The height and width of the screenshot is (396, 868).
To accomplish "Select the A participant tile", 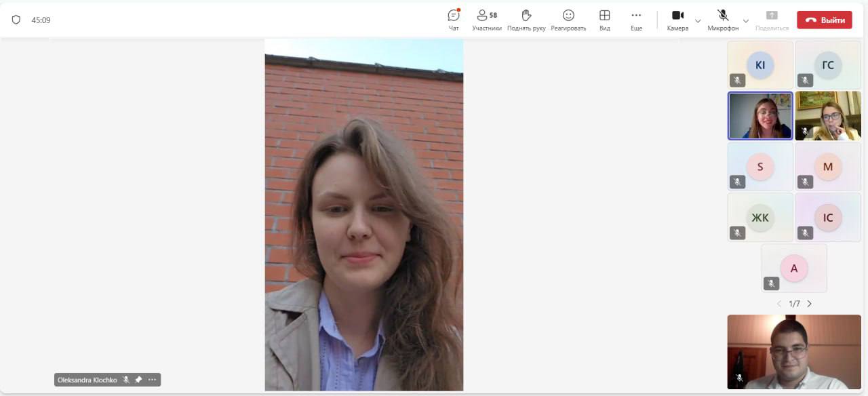I will [x=794, y=268].
